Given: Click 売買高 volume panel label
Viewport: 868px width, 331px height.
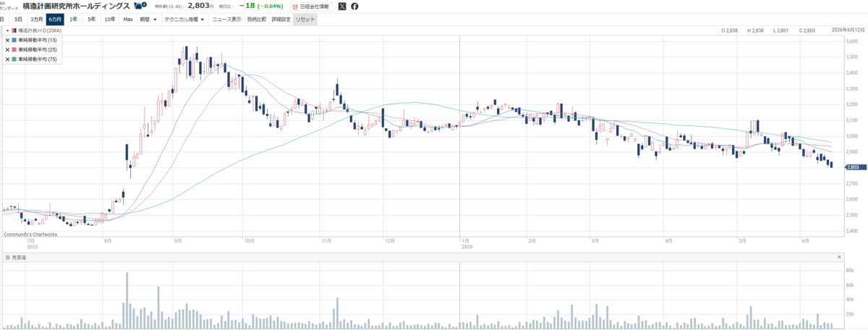Looking at the screenshot, I should tap(17, 257).
